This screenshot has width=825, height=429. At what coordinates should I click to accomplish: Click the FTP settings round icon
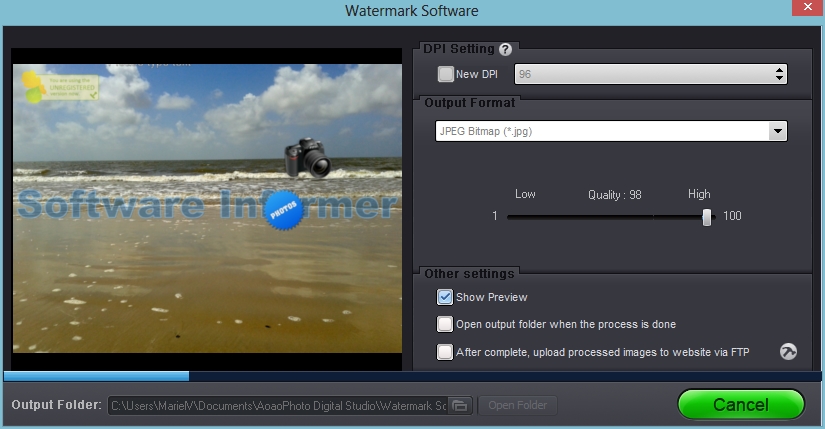tap(788, 352)
